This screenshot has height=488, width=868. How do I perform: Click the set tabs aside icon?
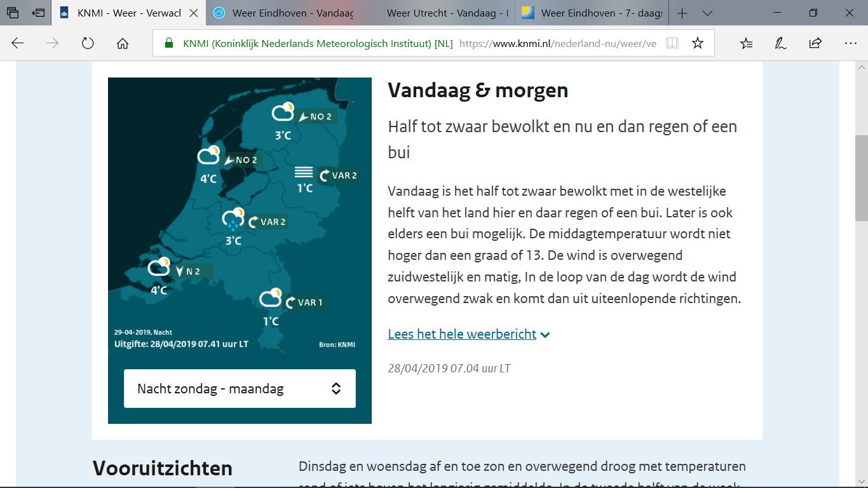[x=39, y=13]
